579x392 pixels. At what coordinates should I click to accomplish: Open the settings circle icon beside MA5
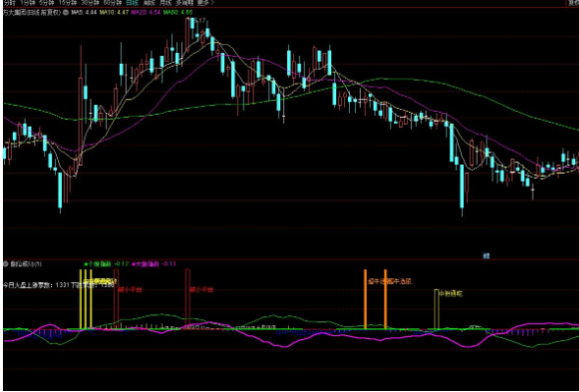[66, 12]
